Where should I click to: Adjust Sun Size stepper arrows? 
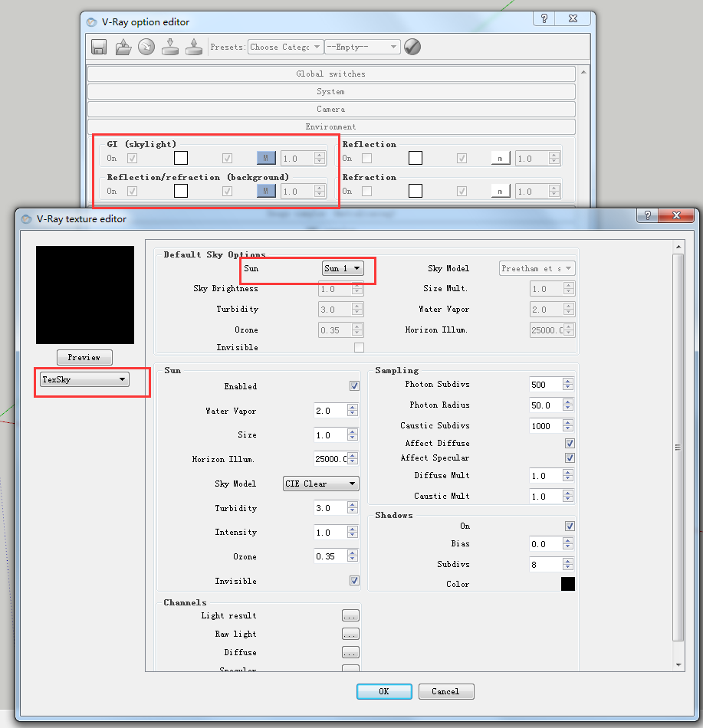(x=353, y=435)
